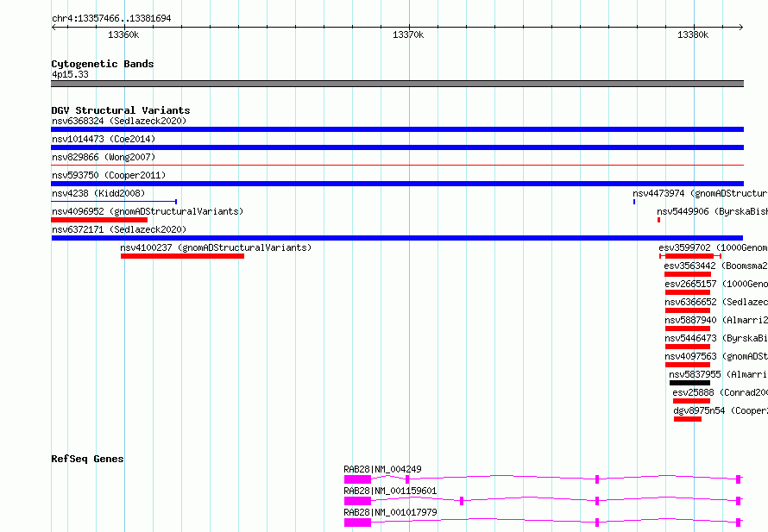Click the red bar below nsv4100237

click(x=182, y=256)
